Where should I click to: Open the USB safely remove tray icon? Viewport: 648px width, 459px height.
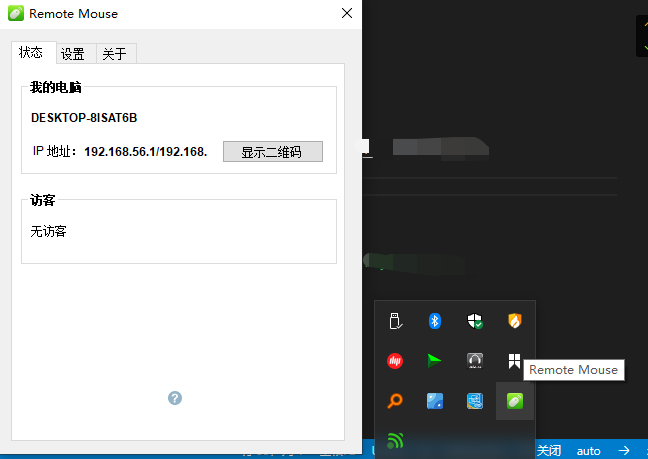pos(395,321)
